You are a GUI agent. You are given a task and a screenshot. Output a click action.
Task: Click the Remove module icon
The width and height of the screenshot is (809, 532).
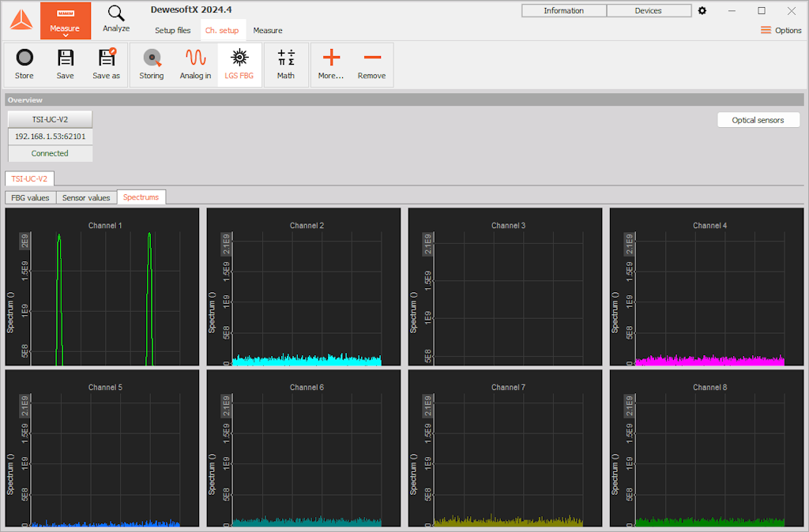(371, 65)
